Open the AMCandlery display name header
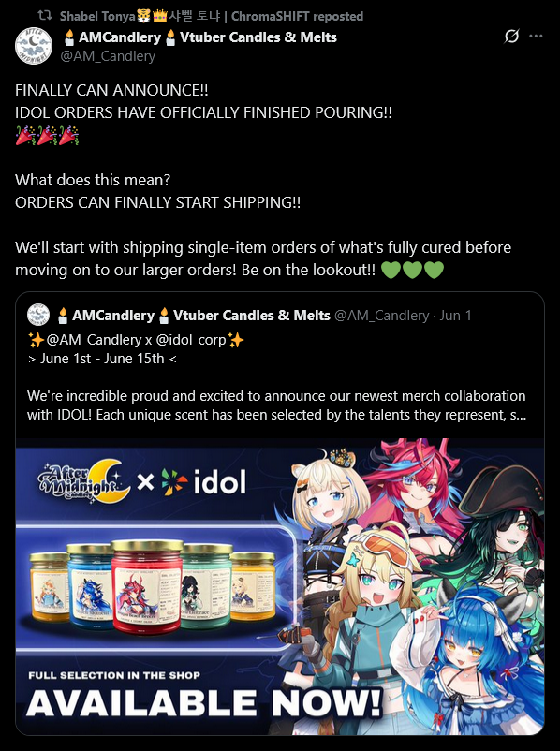This screenshot has width=560, height=751. click(199, 37)
